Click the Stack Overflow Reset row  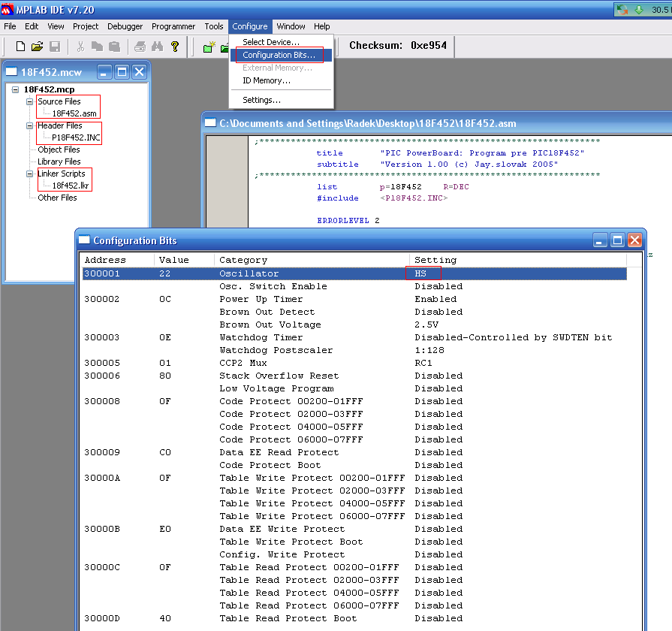[x=354, y=376]
